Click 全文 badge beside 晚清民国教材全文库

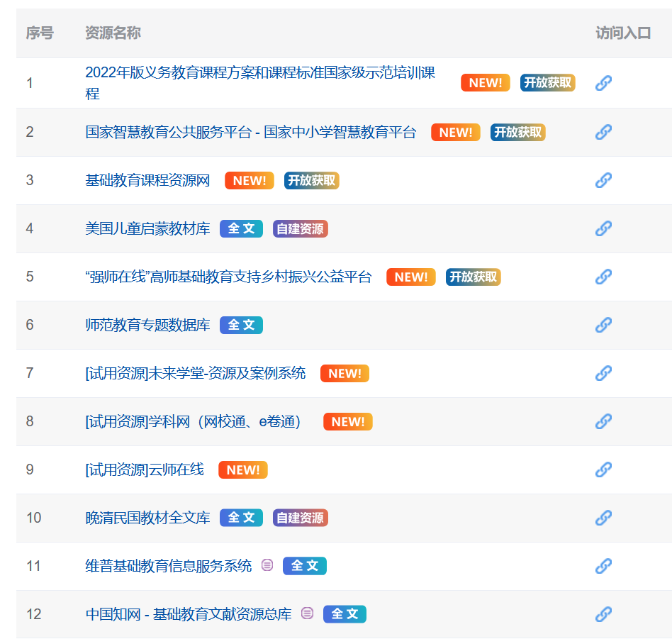coord(241,518)
